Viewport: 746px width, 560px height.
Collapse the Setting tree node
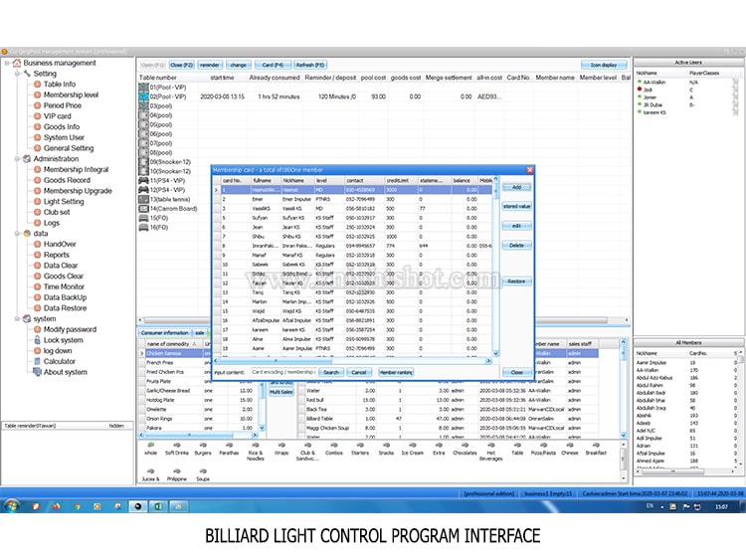pyautogui.click(x=19, y=74)
